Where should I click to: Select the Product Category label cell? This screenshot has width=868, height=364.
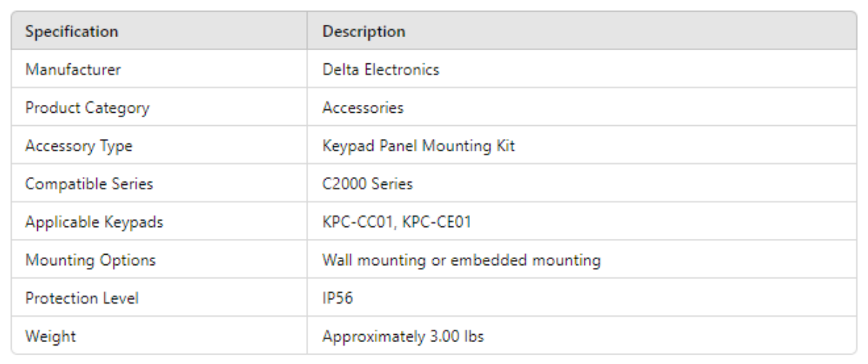(87, 108)
